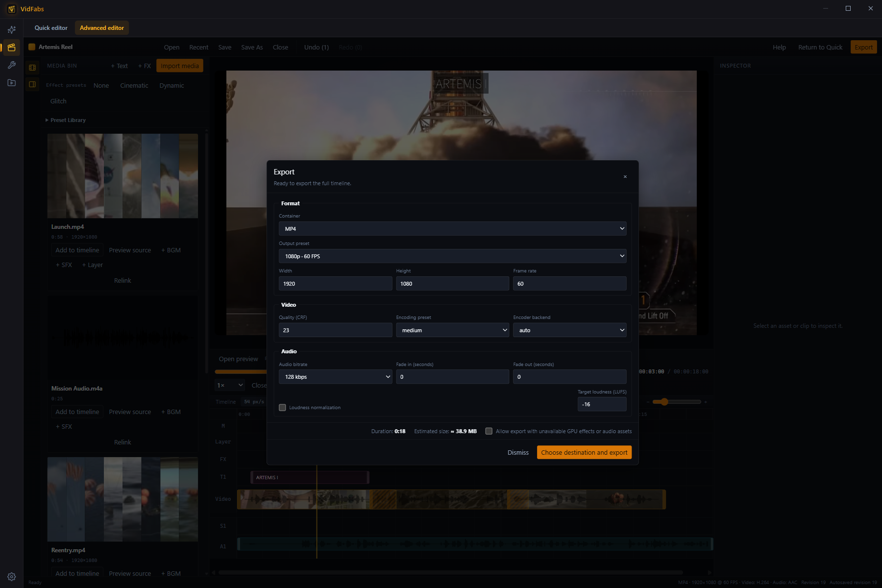Open the Encoding preset medium dropdown
Image resolution: width=882 pixels, height=588 pixels.
click(453, 330)
